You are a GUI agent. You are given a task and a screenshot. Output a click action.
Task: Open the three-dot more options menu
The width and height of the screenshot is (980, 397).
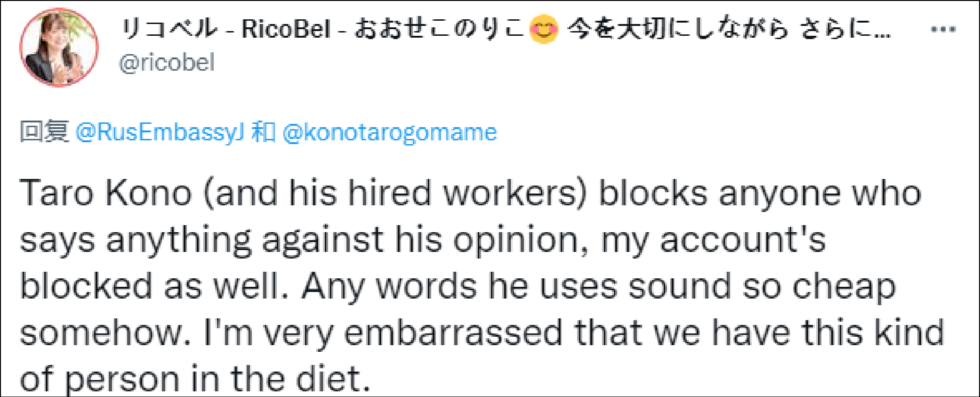point(943,29)
